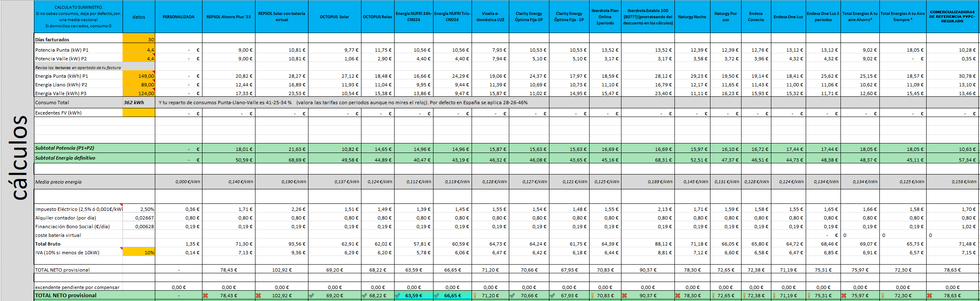Click the yellow exclamation icon beside 72,38 €

pos(744,296)
